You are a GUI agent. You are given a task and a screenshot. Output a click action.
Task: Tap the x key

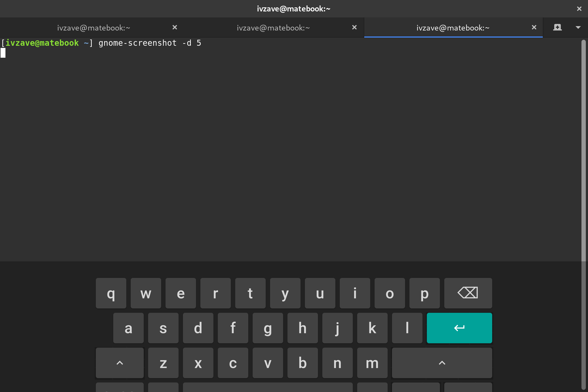198,363
